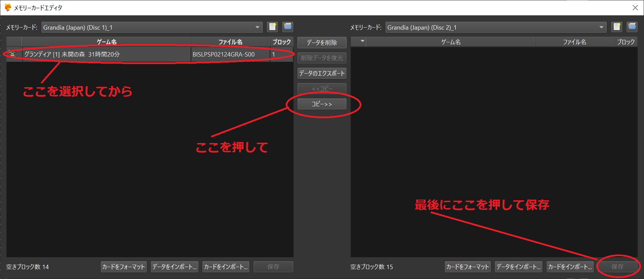Image resolution: width=644 pixels, height=279 pixels.
Task: Close the memory card editor window
Action: coord(635,7)
